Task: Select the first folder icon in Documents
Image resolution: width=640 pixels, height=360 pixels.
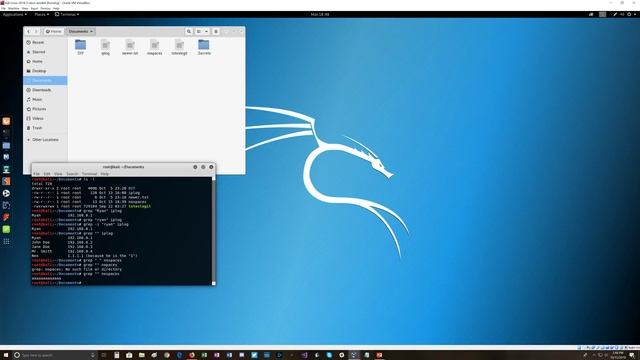Action: tap(80, 44)
